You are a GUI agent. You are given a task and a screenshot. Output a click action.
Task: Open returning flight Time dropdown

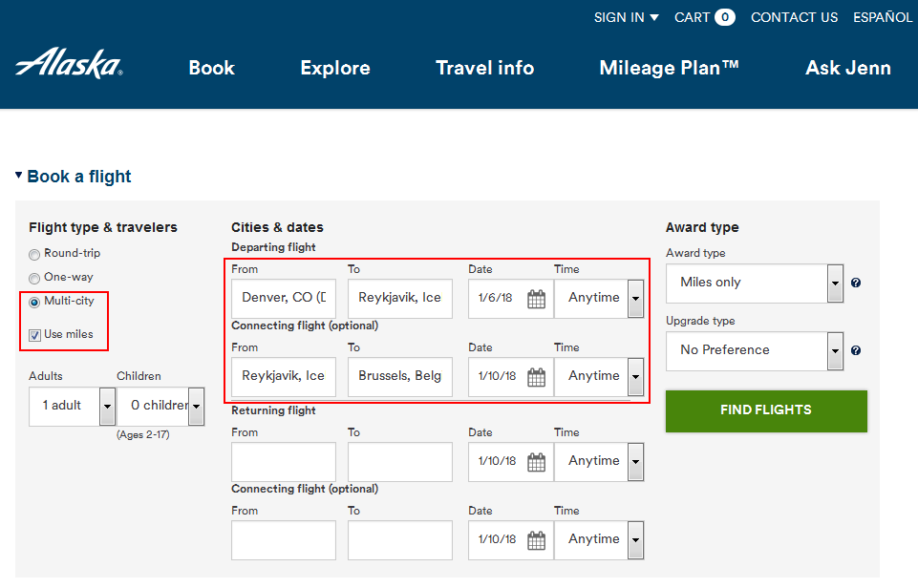pyautogui.click(x=599, y=462)
